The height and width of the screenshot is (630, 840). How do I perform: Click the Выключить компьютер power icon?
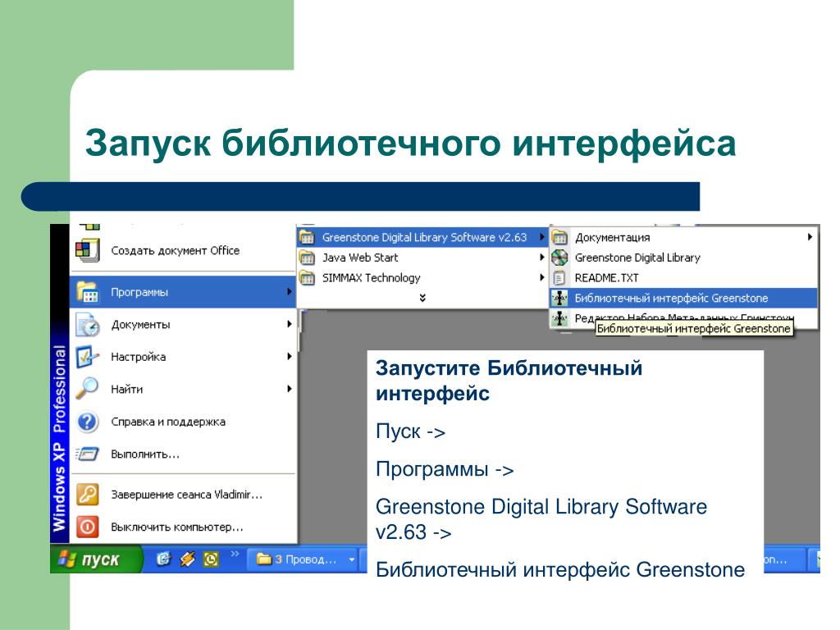[87, 527]
